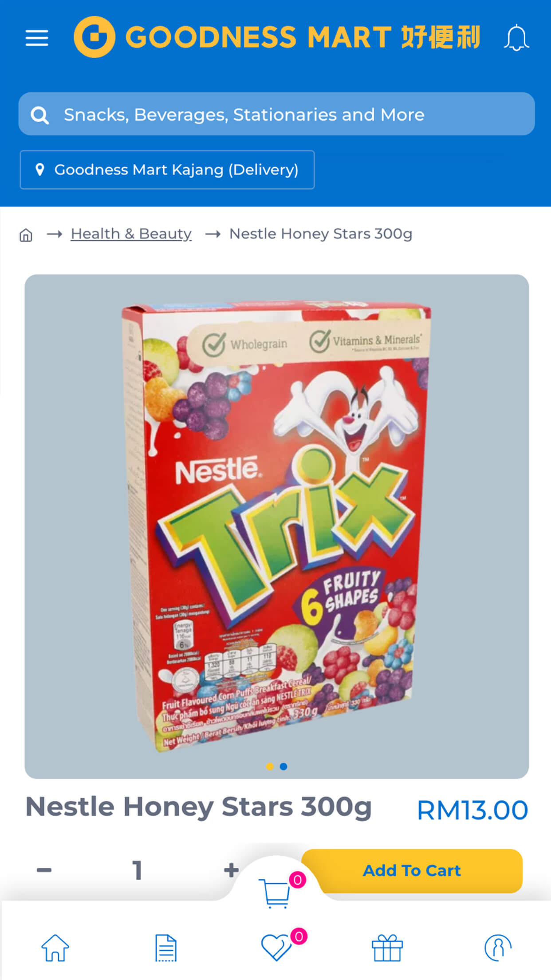Select the yellow carousel dot
551x980 pixels.
click(270, 767)
